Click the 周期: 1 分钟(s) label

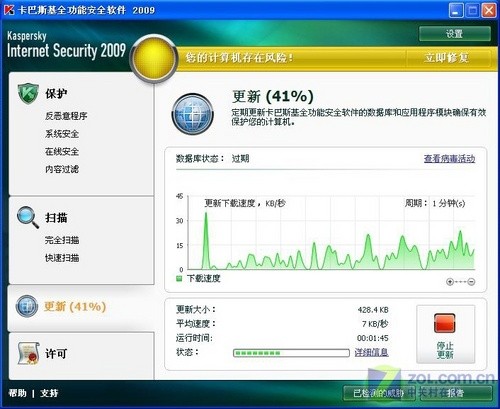pos(435,203)
